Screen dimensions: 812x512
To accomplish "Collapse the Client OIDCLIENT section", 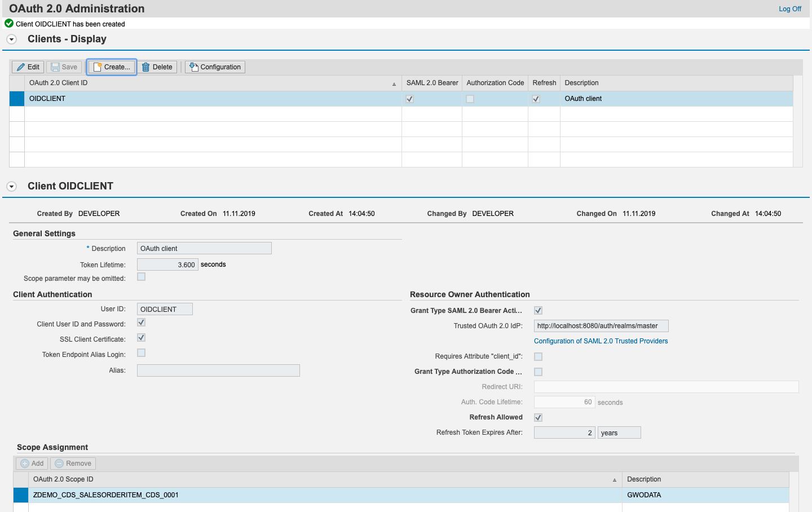I will 11,187.
